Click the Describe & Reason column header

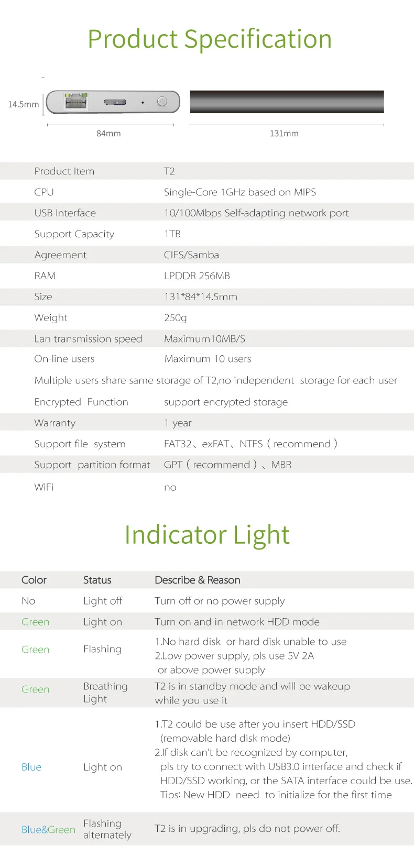pyautogui.click(x=198, y=580)
